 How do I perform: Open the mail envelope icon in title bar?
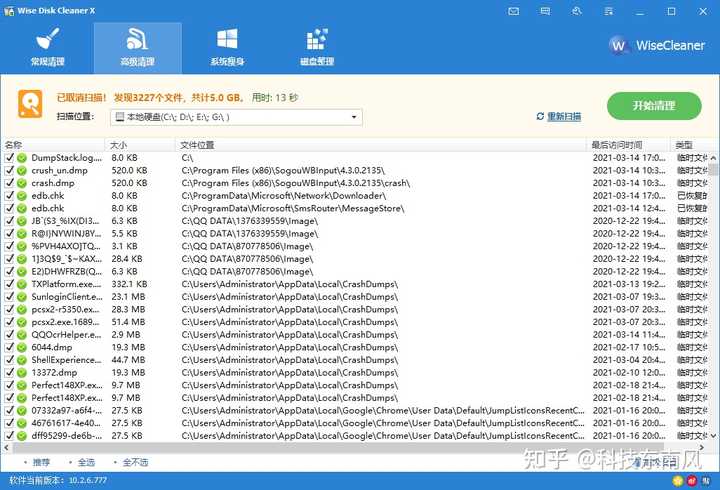click(x=514, y=11)
